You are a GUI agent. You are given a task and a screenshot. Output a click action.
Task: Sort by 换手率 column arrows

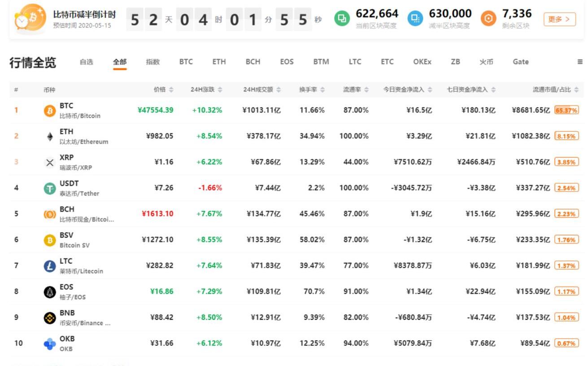322,90
